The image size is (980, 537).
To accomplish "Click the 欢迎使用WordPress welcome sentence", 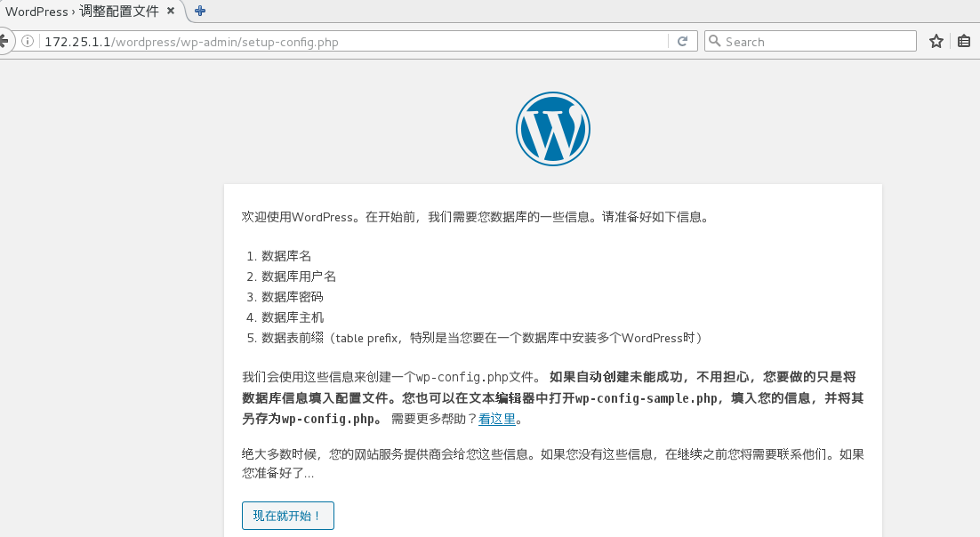I will coord(476,217).
